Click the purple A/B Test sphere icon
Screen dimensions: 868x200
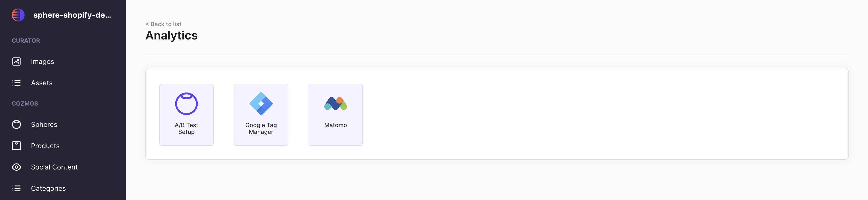click(x=186, y=104)
